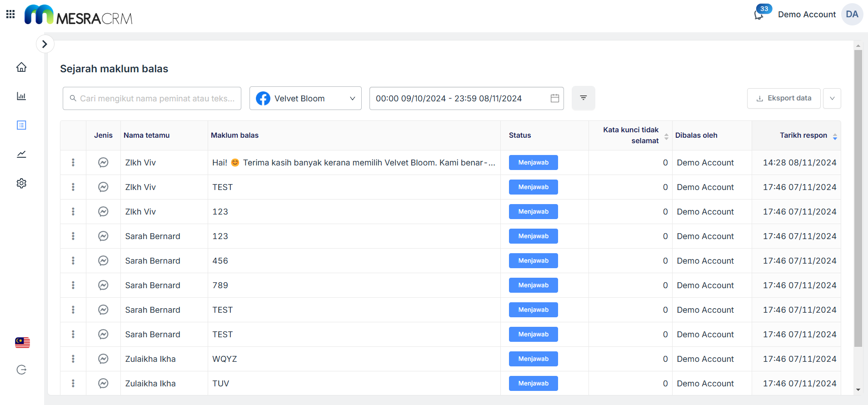Open the date range picker field
868x405 pixels.
click(466, 99)
